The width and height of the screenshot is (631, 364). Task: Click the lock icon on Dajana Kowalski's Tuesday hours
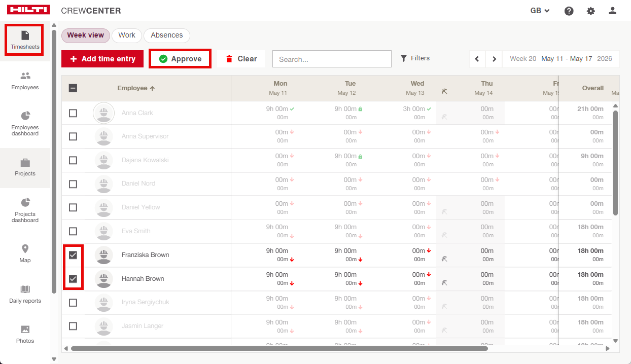coord(361,156)
